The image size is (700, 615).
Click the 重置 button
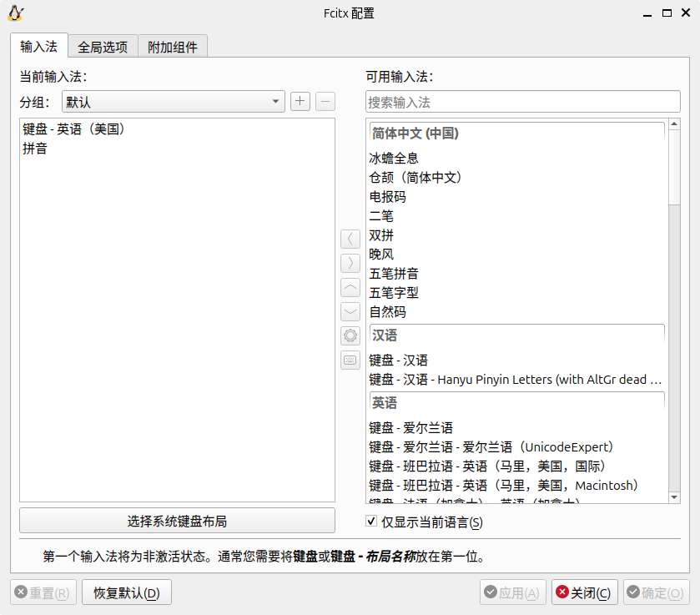(x=43, y=592)
